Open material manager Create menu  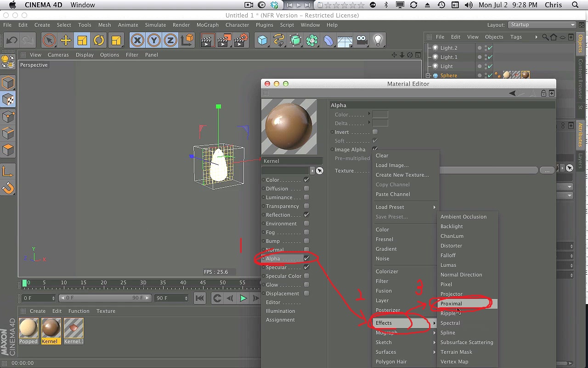38,311
